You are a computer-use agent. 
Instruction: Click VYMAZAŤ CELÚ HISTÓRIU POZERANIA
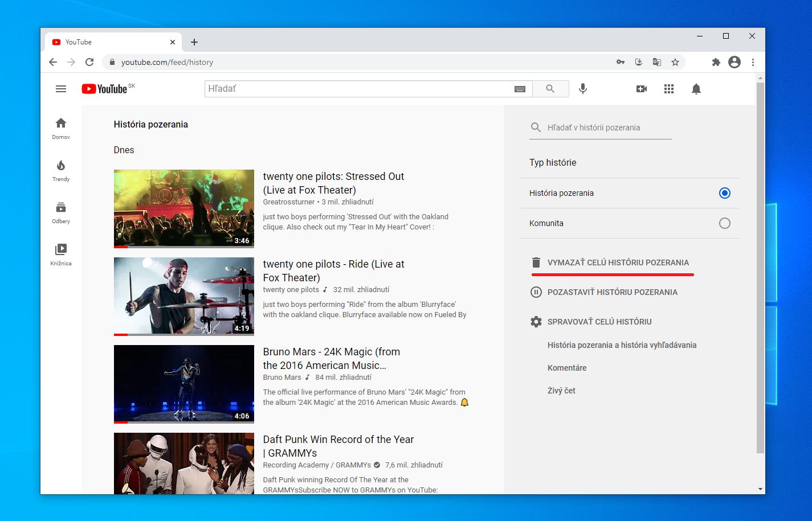(x=618, y=262)
